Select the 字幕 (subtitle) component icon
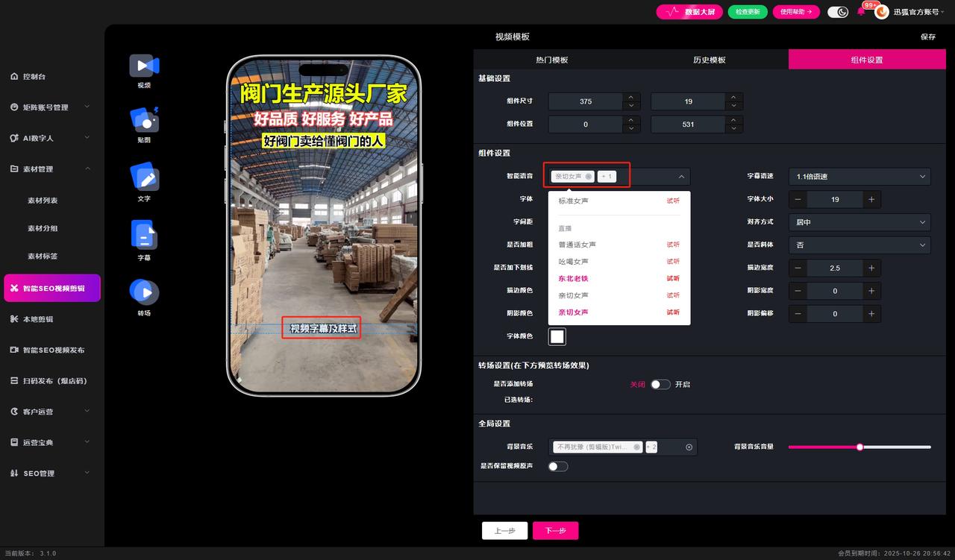 pos(144,236)
